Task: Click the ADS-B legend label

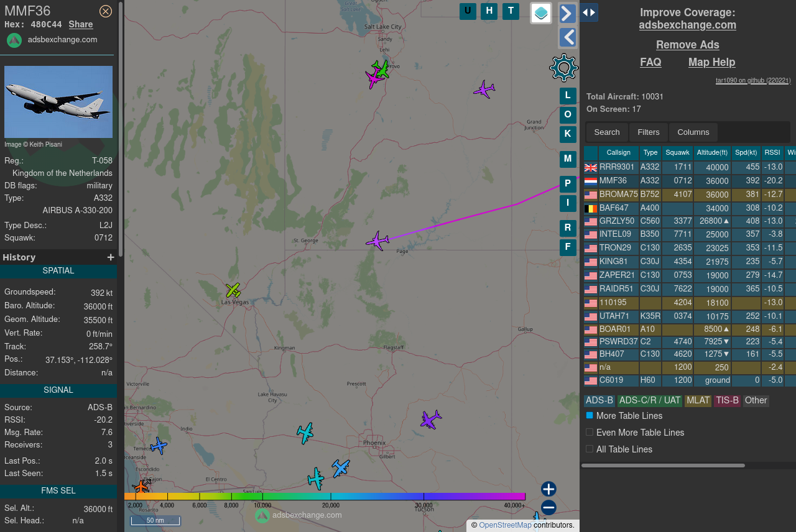Action: pos(599,401)
